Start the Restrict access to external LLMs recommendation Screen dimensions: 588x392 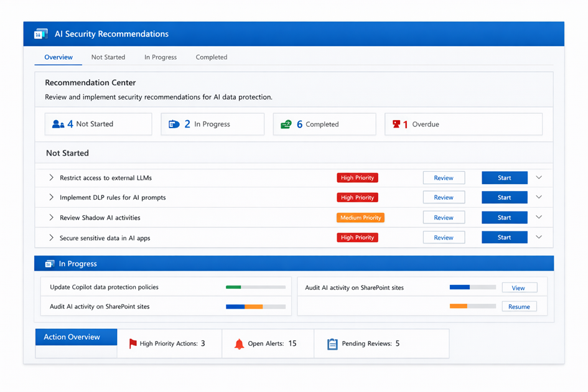(x=504, y=178)
